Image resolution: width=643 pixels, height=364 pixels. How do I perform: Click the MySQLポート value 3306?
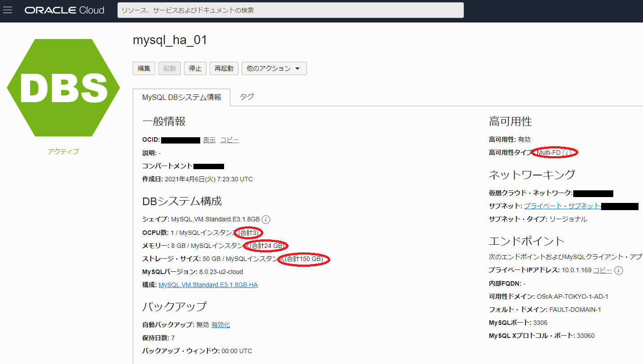540,323
